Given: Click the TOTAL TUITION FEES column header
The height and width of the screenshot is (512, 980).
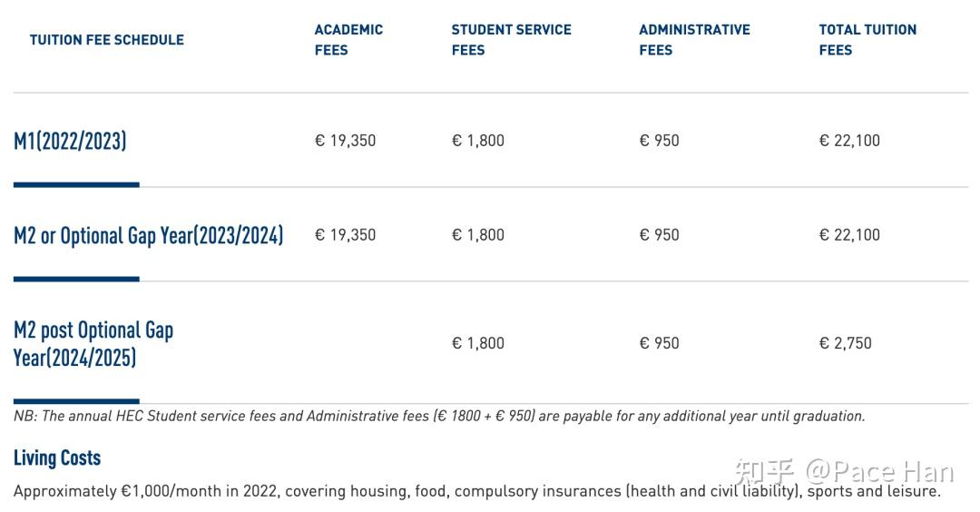Looking at the screenshot, I should click(x=867, y=40).
